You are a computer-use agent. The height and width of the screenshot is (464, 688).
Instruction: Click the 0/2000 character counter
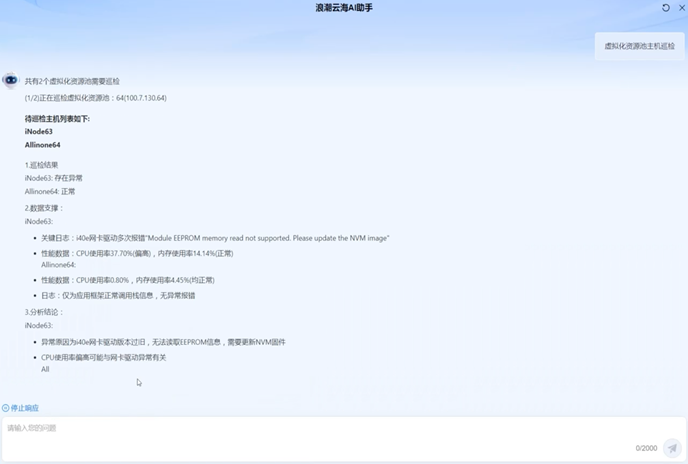pyautogui.click(x=646, y=448)
